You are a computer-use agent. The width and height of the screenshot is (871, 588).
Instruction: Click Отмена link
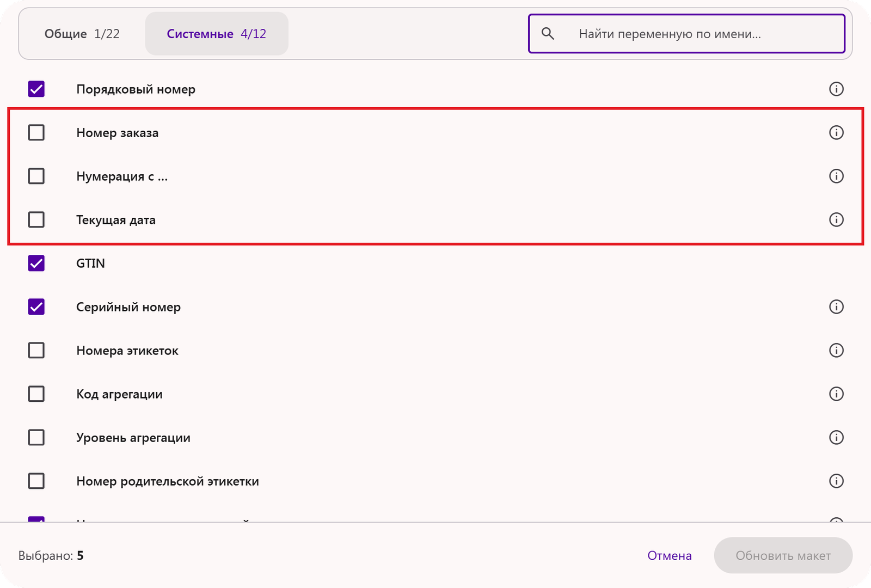click(x=670, y=555)
